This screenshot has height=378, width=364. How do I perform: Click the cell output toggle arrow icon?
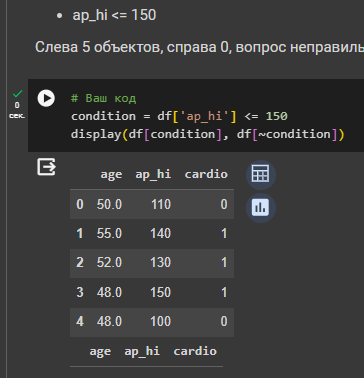[46, 167]
